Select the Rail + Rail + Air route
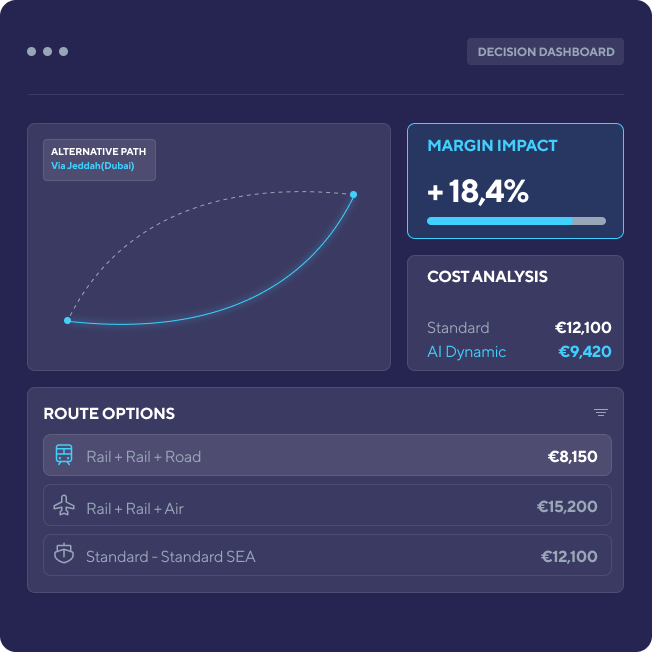This screenshot has width=652, height=652. coord(327,507)
